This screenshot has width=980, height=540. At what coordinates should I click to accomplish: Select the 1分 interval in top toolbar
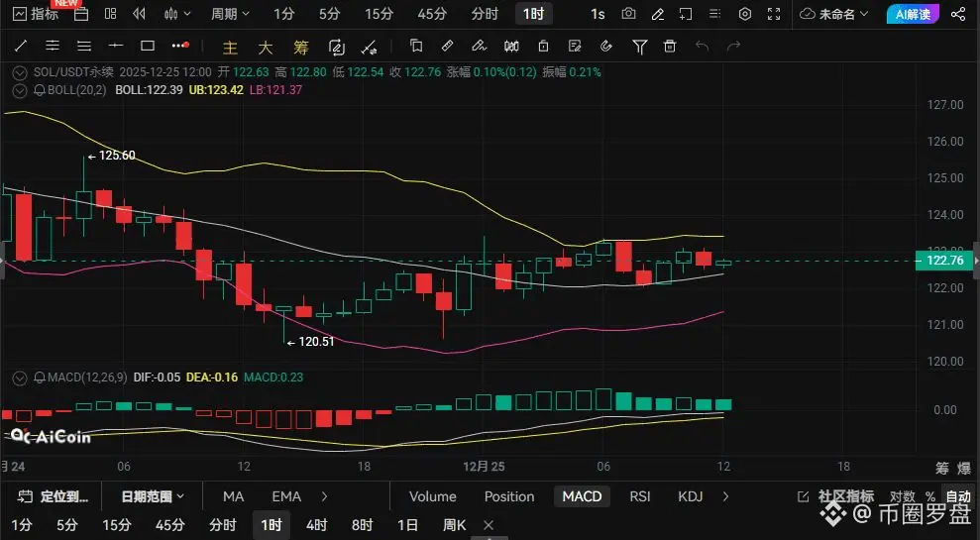[283, 14]
